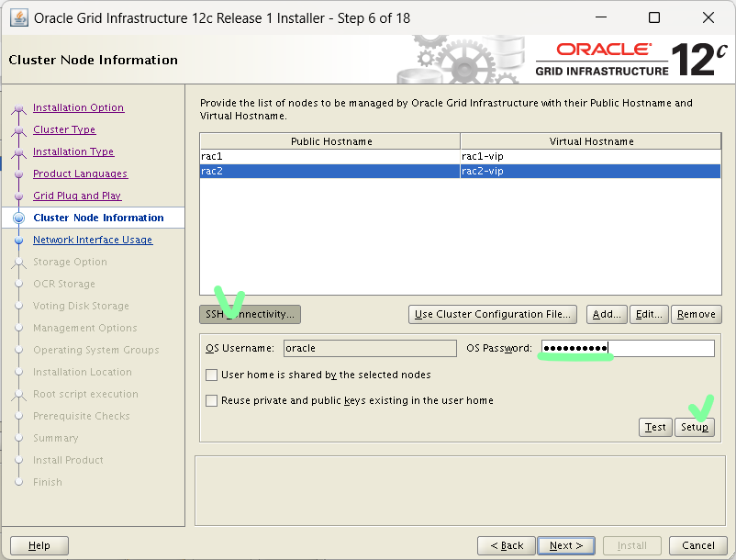The height and width of the screenshot is (560, 736).
Task: Minimize the installer window
Action: click(x=601, y=17)
